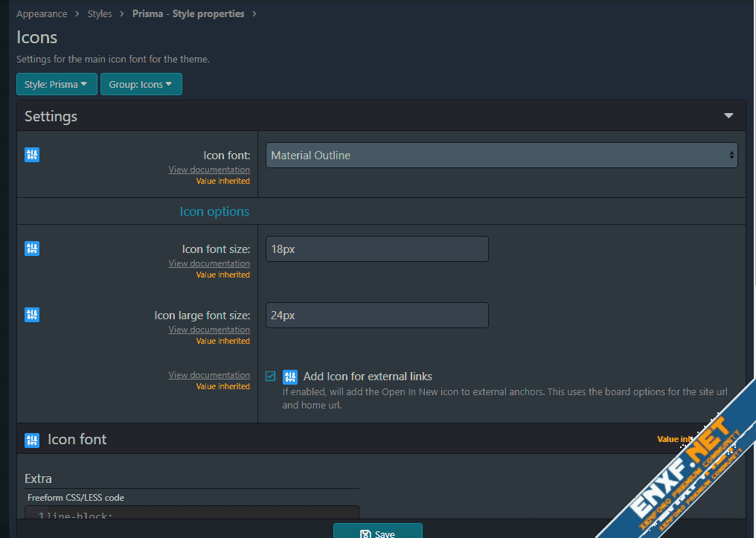This screenshot has height=538, width=756.
Task: Click Value inherited under Icon font size
Action: [222, 275]
